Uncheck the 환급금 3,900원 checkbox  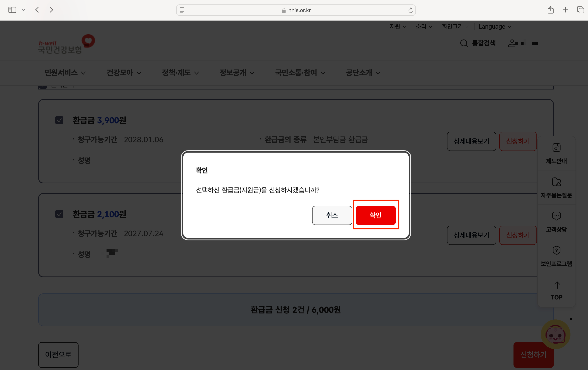[59, 120]
